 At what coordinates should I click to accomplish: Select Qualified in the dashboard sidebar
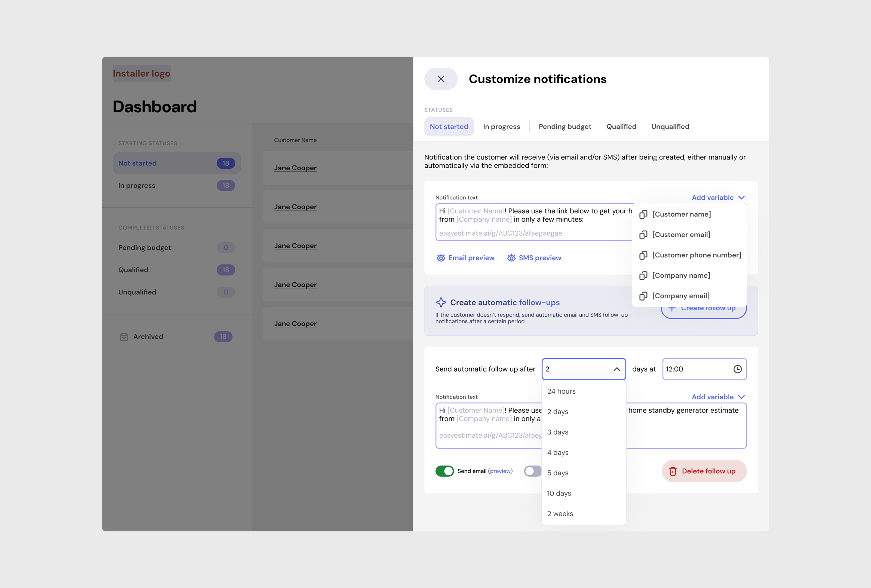point(177,270)
